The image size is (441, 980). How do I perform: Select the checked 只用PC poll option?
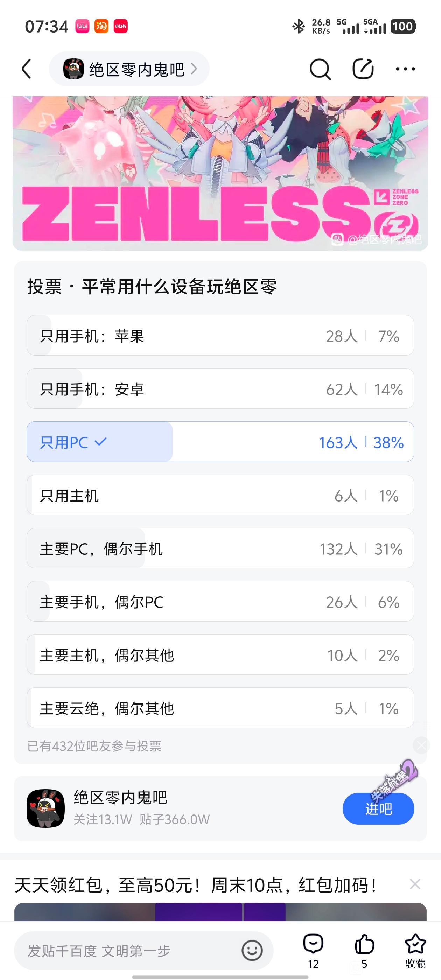coord(220,442)
